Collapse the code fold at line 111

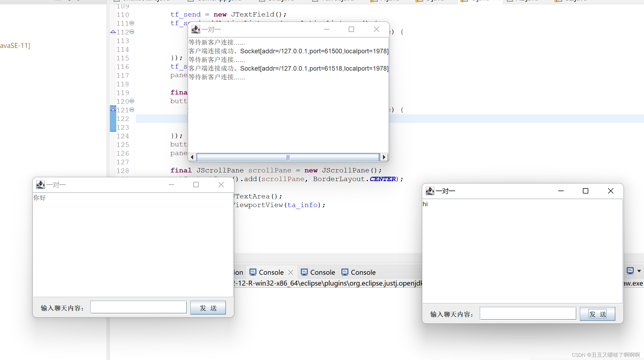click(132, 23)
